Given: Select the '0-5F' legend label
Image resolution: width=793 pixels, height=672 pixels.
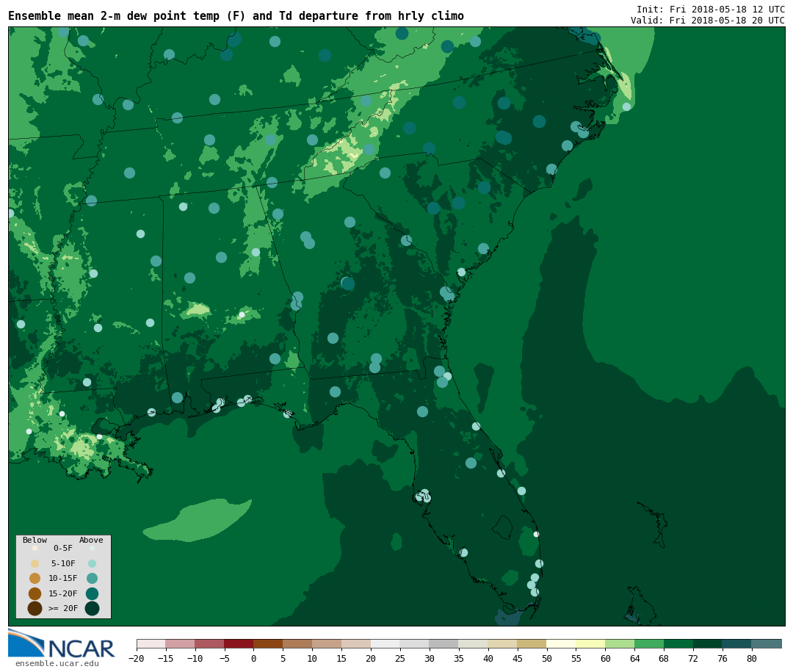Looking at the screenshot, I should point(63,548).
